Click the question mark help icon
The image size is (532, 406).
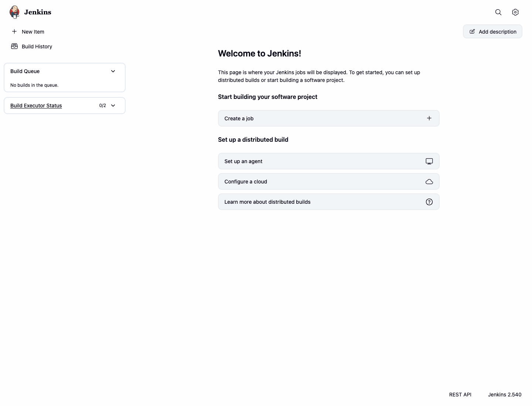pos(429,202)
